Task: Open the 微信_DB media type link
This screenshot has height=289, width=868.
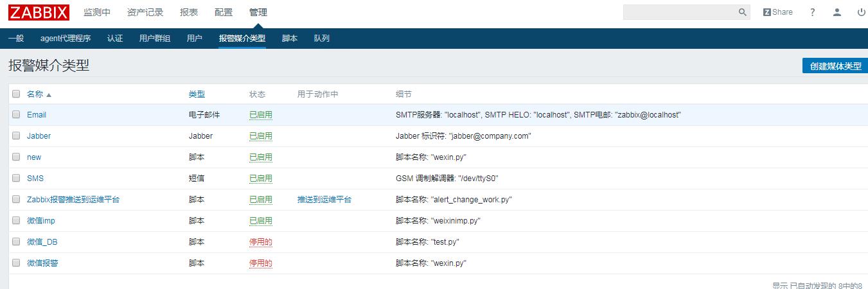Action: tap(42, 242)
